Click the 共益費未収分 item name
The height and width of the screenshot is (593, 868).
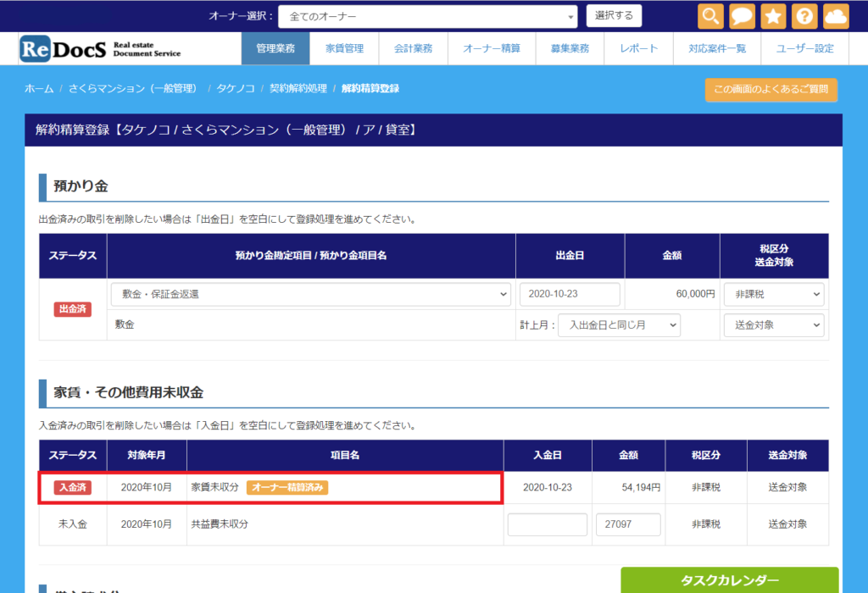pos(220,524)
